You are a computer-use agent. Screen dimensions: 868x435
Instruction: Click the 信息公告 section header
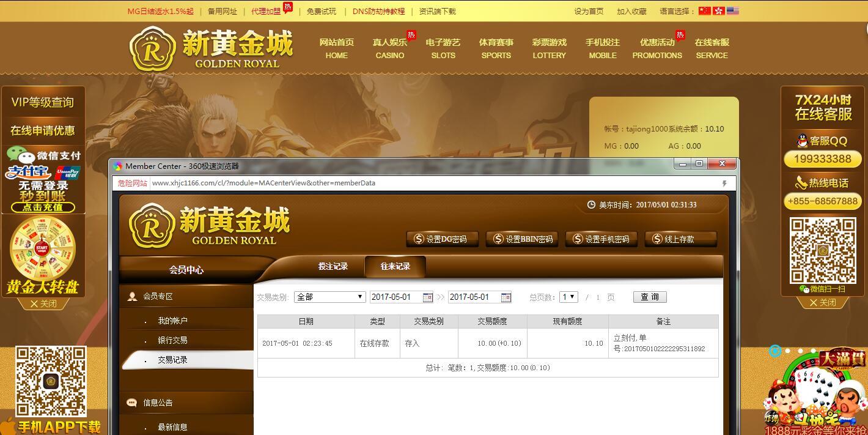point(186,403)
